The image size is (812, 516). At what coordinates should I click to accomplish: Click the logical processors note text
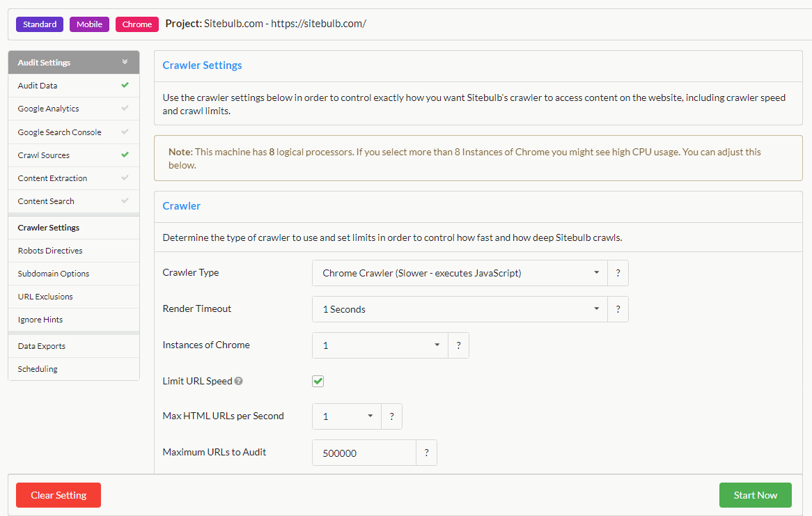point(464,159)
